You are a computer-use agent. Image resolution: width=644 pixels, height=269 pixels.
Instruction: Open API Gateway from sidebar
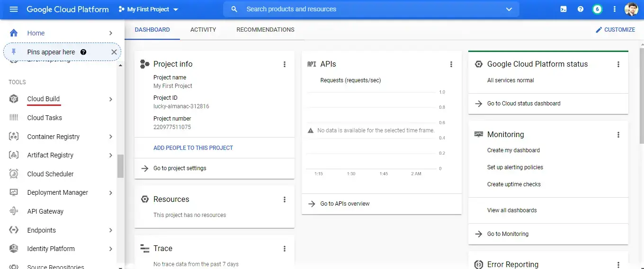pyautogui.click(x=45, y=211)
